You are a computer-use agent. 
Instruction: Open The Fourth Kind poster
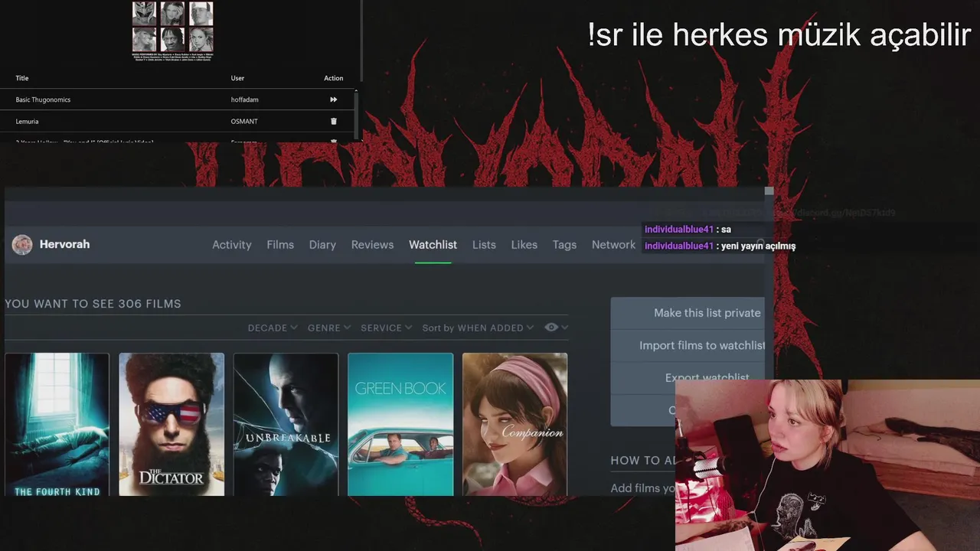[57, 424]
